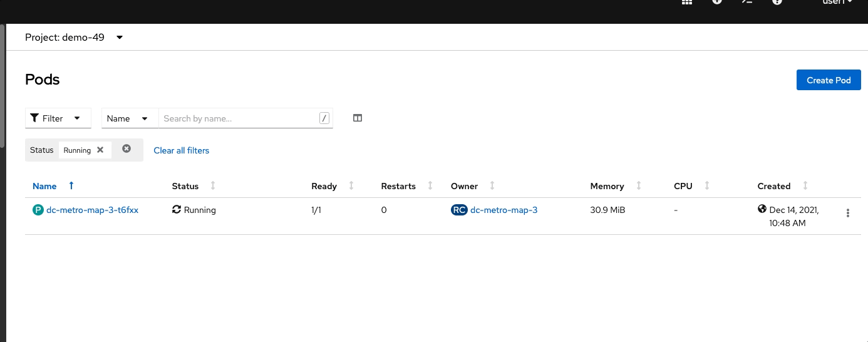Viewport: 868px width, 342px height.
Task: Click the pod P icon badge
Action: (38, 210)
